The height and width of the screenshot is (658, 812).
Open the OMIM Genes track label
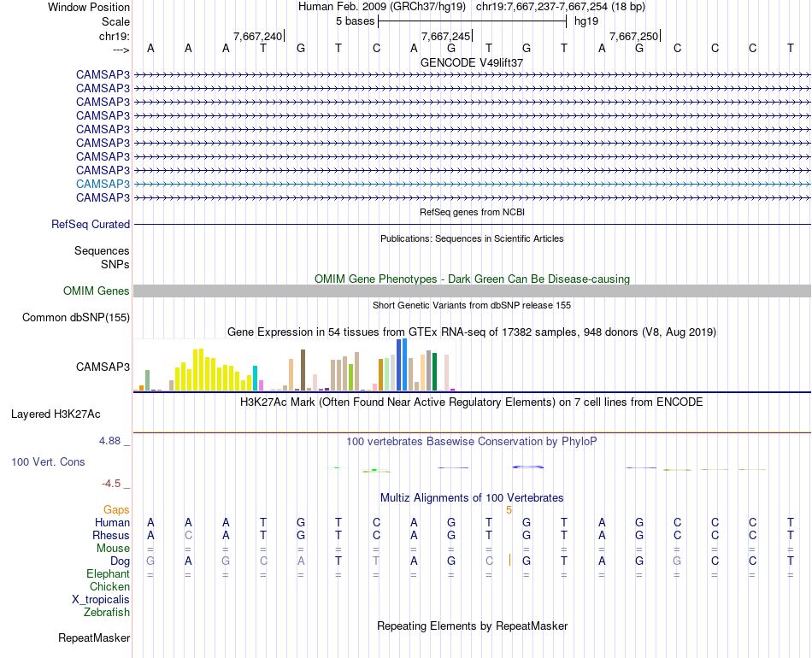tap(96, 291)
